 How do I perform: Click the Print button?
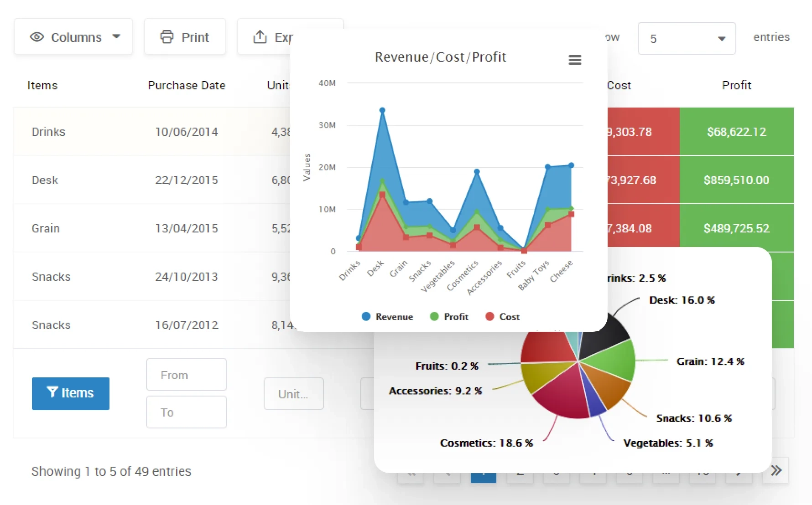185,36
